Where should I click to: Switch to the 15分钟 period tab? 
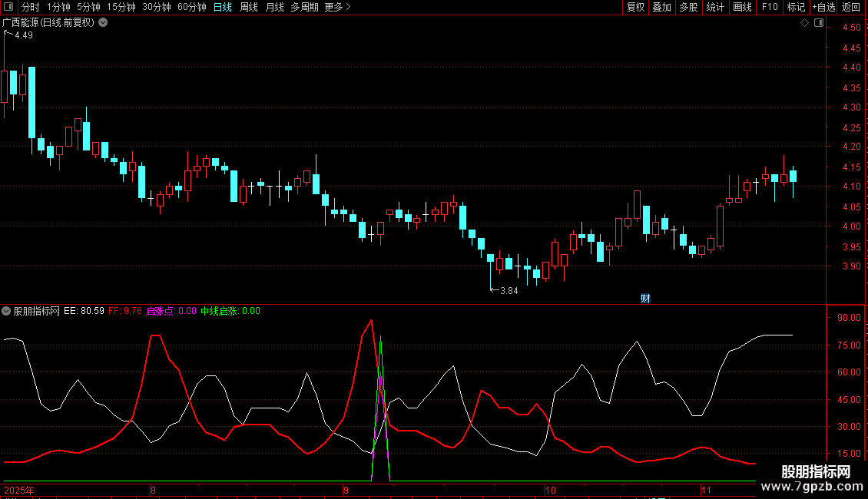[x=121, y=7]
